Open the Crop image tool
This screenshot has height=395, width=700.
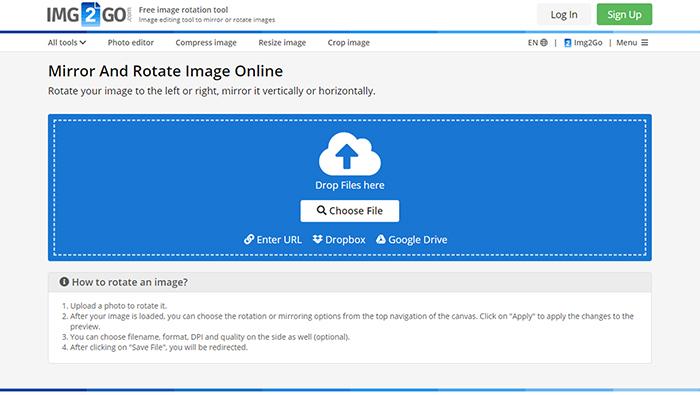pos(349,42)
